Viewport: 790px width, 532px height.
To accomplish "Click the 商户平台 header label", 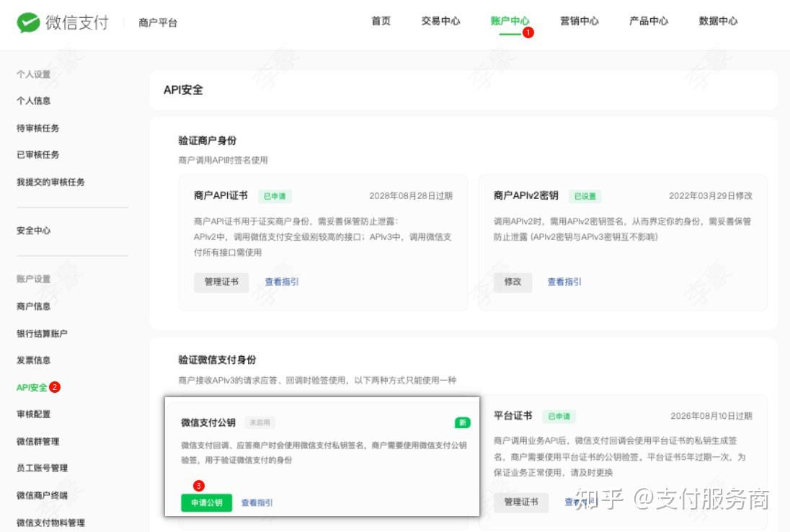I will (x=158, y=22).
